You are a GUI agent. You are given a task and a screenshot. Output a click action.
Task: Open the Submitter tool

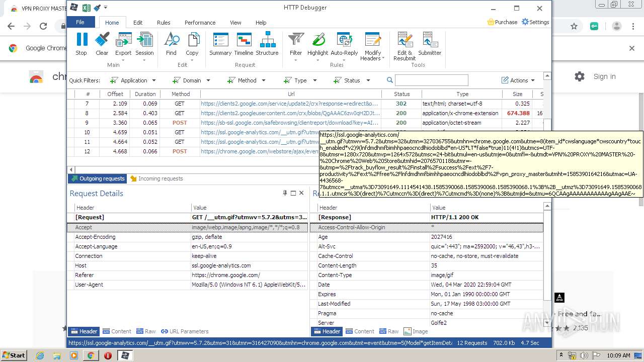tap(430, 44)
